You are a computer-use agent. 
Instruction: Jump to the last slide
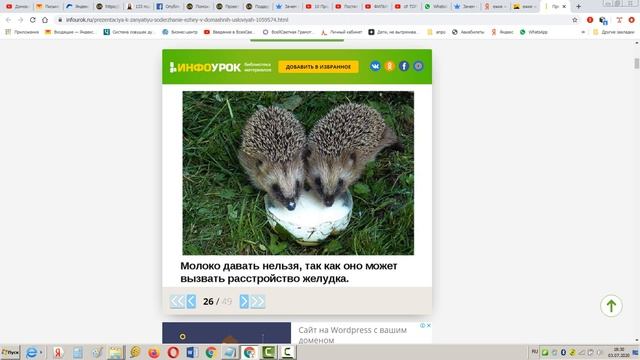(x=258, y=302)
